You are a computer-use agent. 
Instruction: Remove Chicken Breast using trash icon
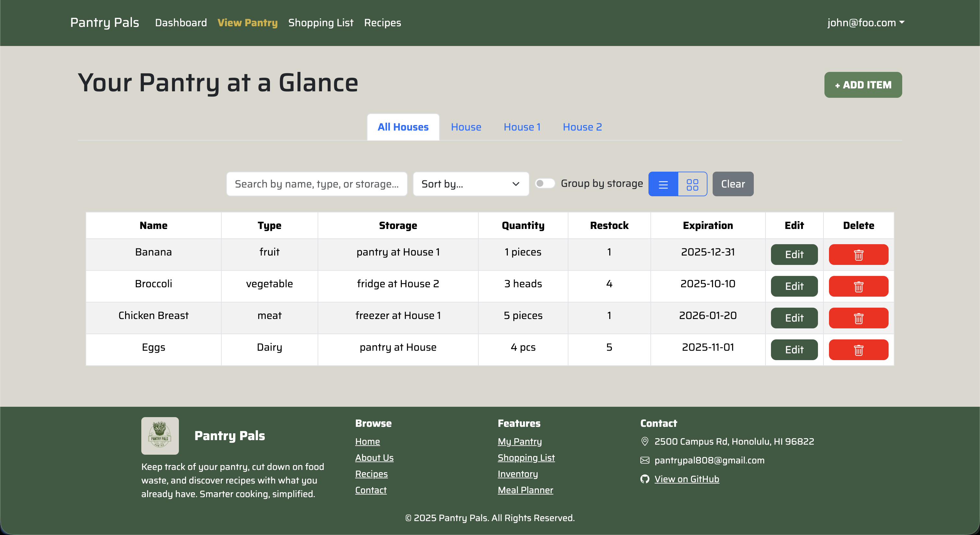click(858, 318)
